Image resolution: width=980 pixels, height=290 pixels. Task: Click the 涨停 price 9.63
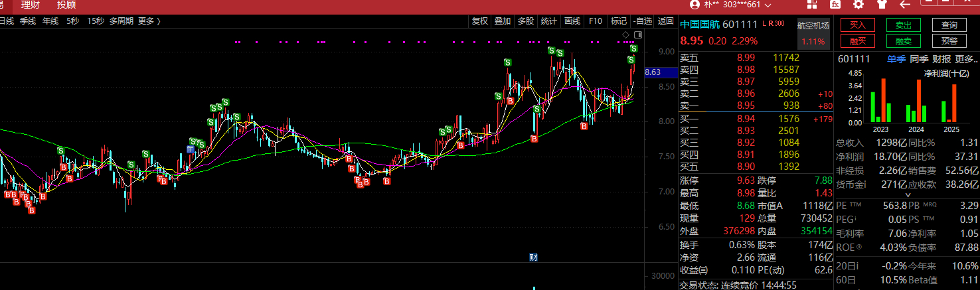pos(746,181)
